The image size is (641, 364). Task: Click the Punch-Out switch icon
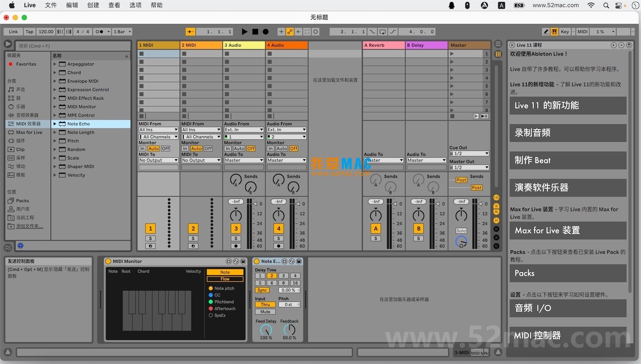pyautogui.click(x=393, y=31)
